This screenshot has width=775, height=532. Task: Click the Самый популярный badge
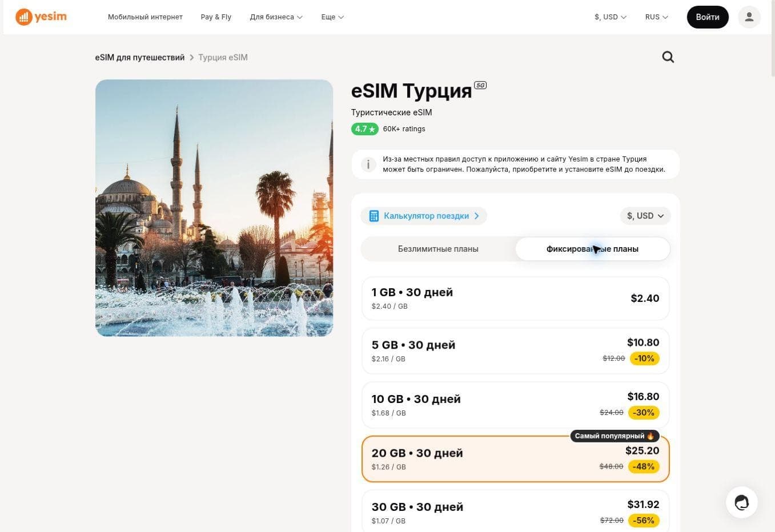click(615, 436)
